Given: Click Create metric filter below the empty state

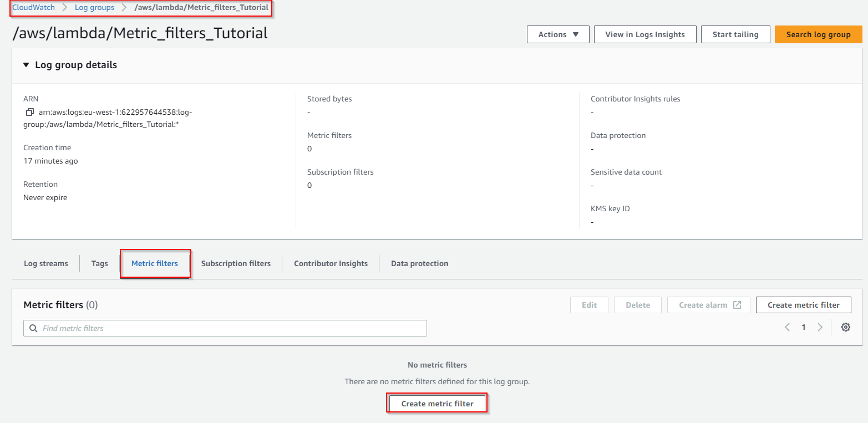Looking at the screenshot, I should [x=436, y=403].
